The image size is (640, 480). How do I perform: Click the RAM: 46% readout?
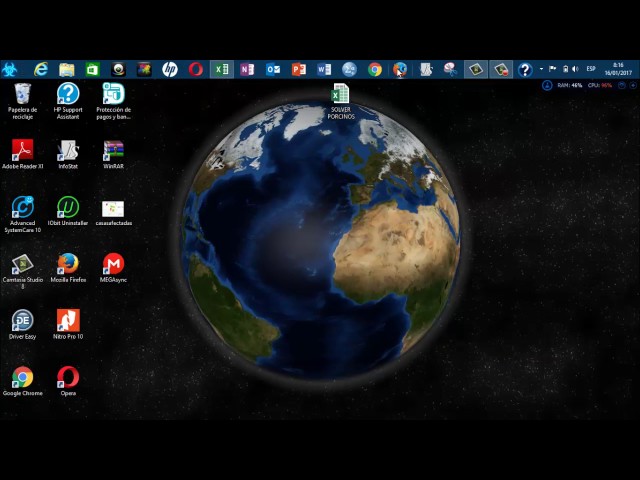tap(570, 86)
